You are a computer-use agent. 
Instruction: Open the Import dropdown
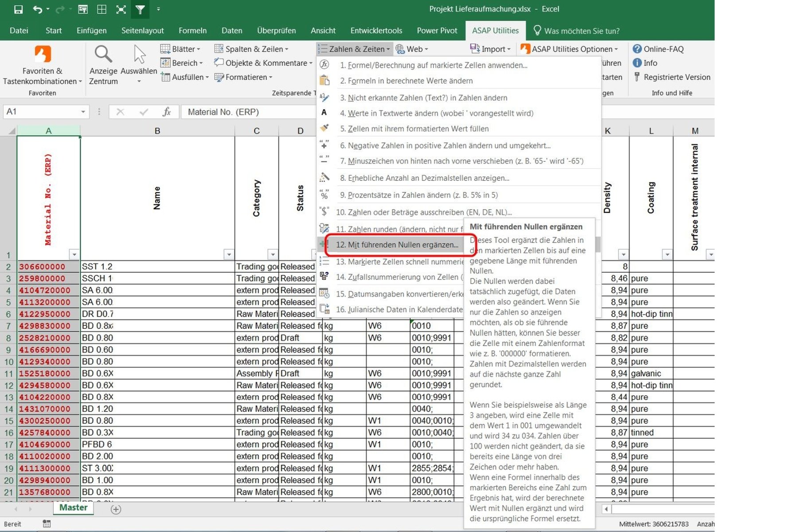(490, 49)
